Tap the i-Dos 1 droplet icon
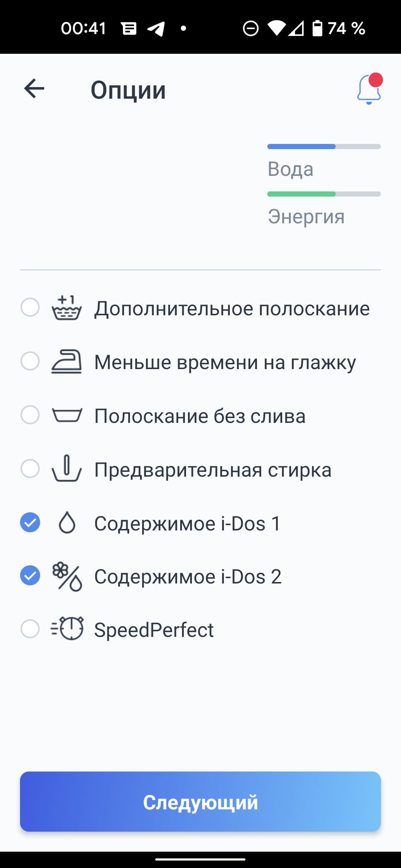Image resolution: width=401 pixels, height=868 pixels. click(67, 523)
